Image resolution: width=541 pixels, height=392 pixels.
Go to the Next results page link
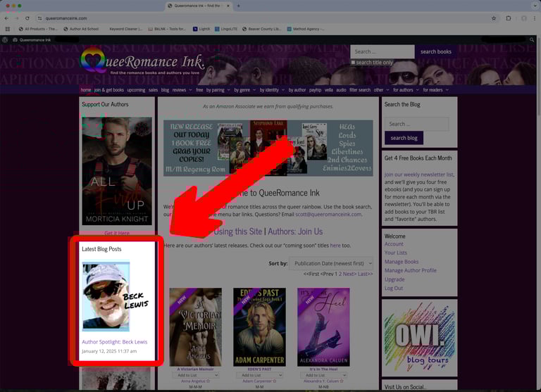click(x=349, y=274)
